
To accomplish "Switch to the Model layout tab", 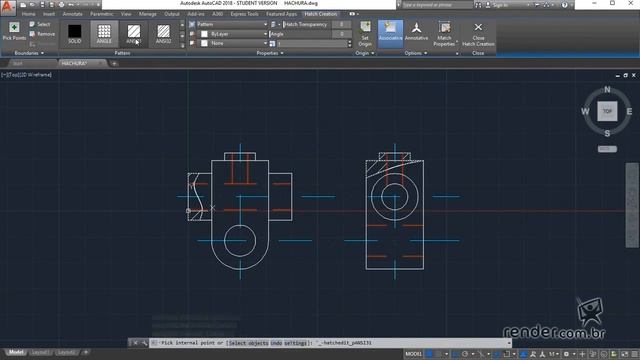I will 16,352.
